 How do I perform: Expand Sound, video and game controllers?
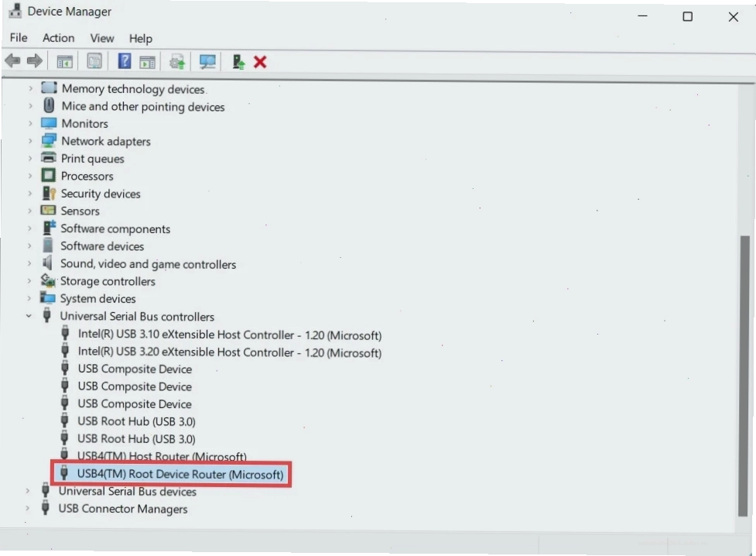coord(29,263)
